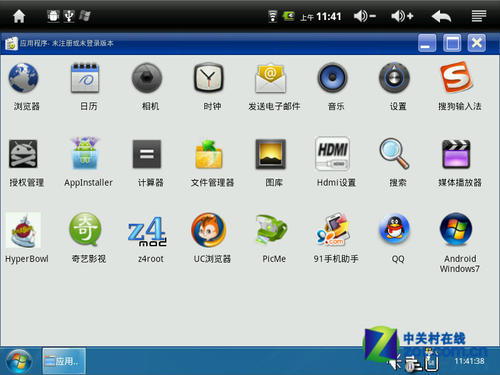Click the 上午 11:41 time in the top bar
500x375 pixels.
(x=321, y=16)
